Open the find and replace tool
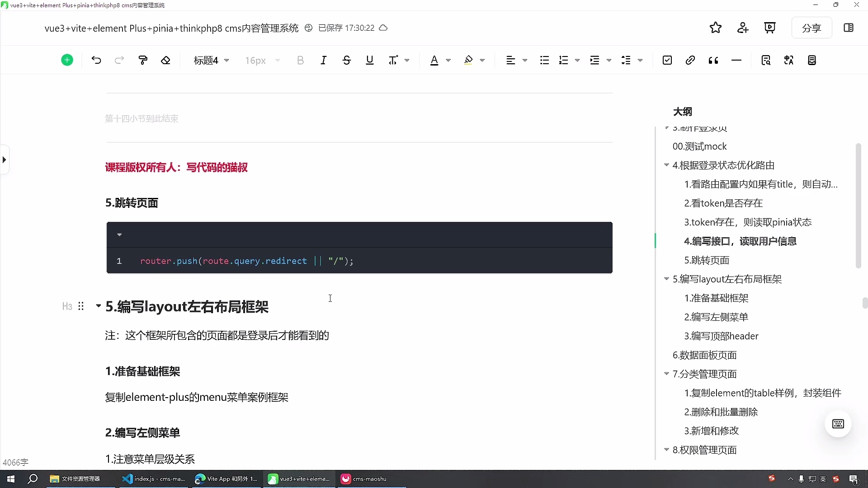868x488 pixels. [x=766, y=60]
